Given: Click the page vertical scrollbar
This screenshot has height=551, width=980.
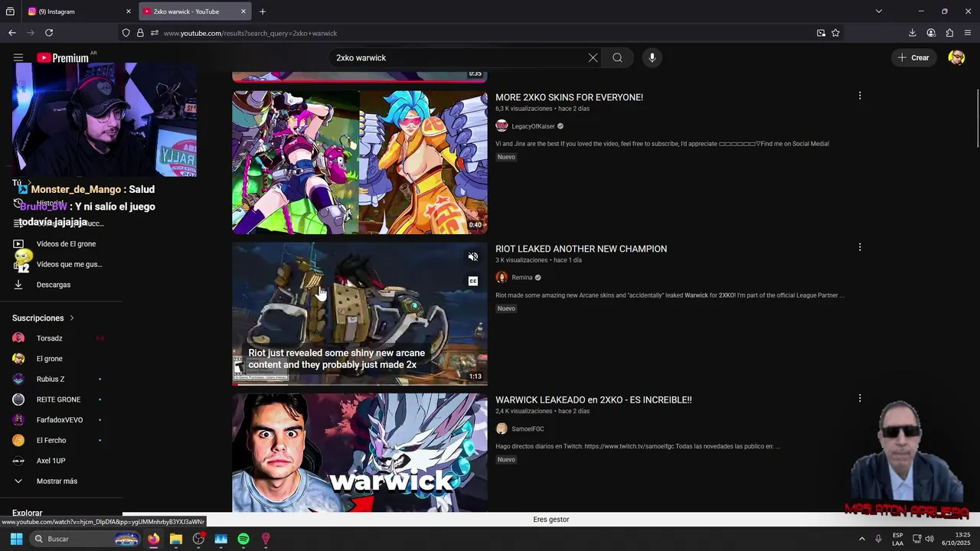Looking at the screenshot, I should 976,119.
